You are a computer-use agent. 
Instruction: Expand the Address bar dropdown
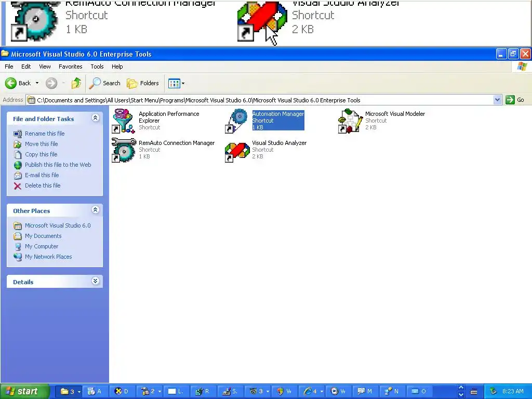[497, 100]
